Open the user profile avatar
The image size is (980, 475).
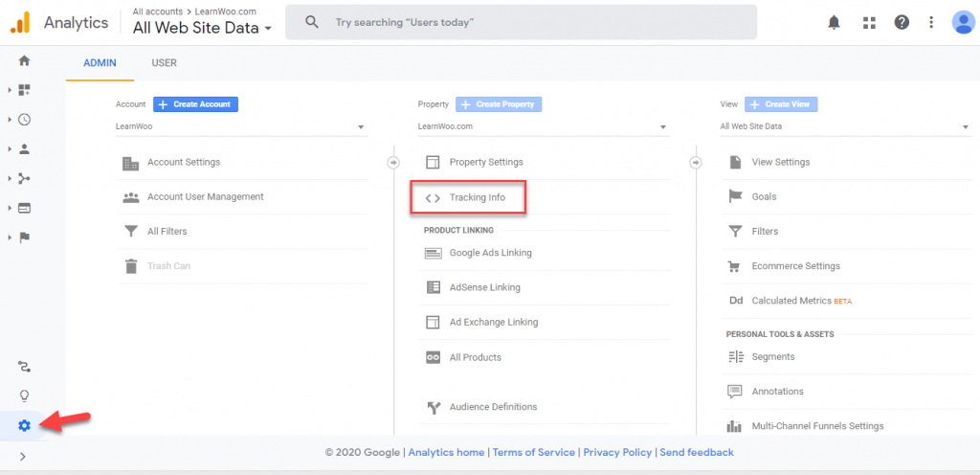click(963, 22)
